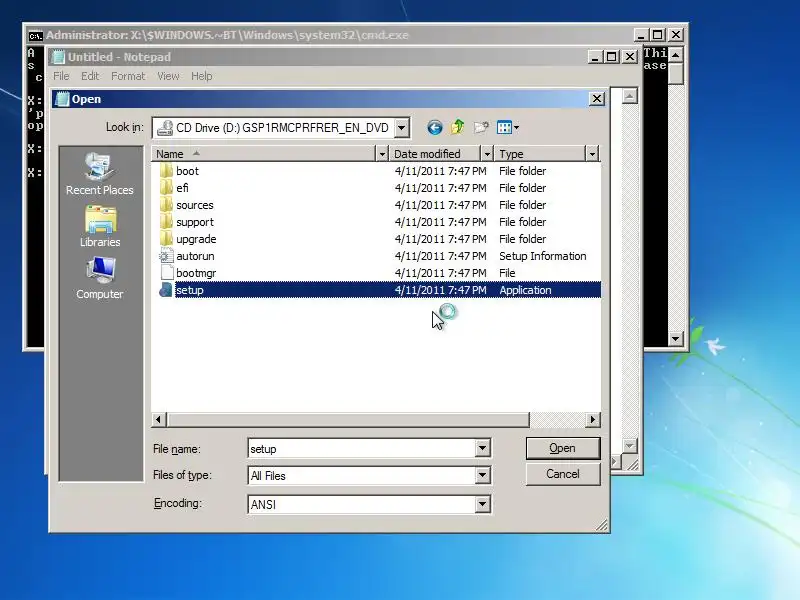Expand the Look in drive dropdown
This screenshot has height=600, width=800.
coord(402,128)
